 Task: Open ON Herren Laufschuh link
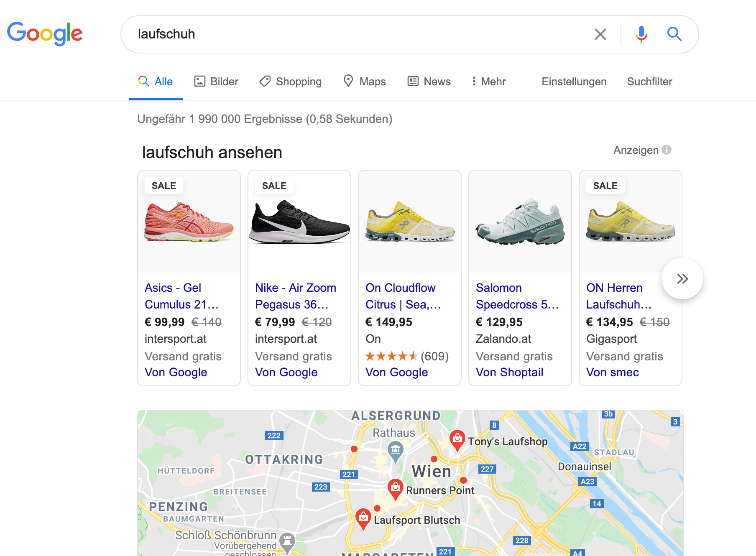click(619, 296)
